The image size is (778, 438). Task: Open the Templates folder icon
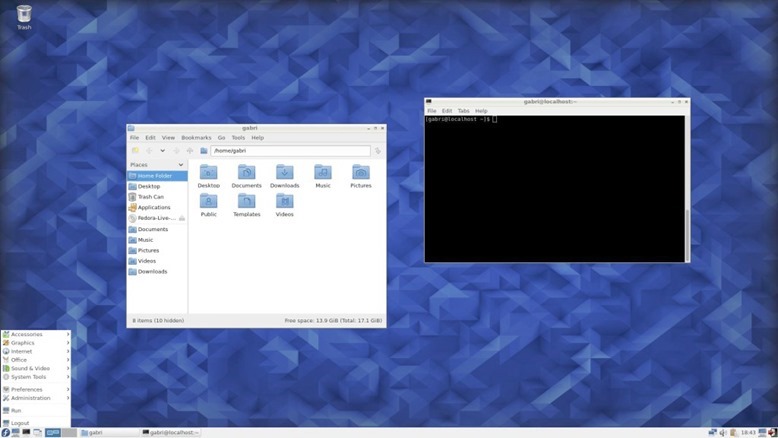pos(247,205)
